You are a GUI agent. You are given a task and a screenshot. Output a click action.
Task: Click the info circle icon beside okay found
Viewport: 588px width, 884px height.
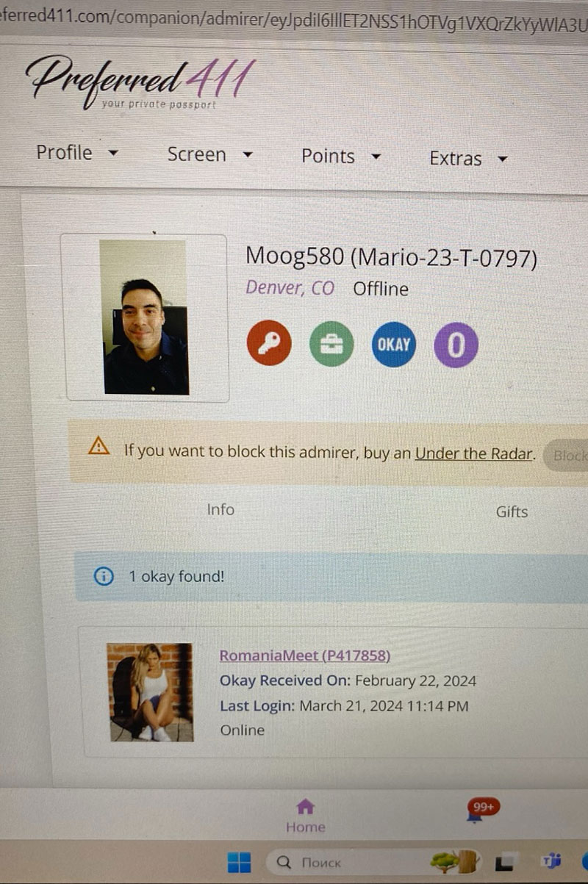pyautogui.click(x=104, y=577)
